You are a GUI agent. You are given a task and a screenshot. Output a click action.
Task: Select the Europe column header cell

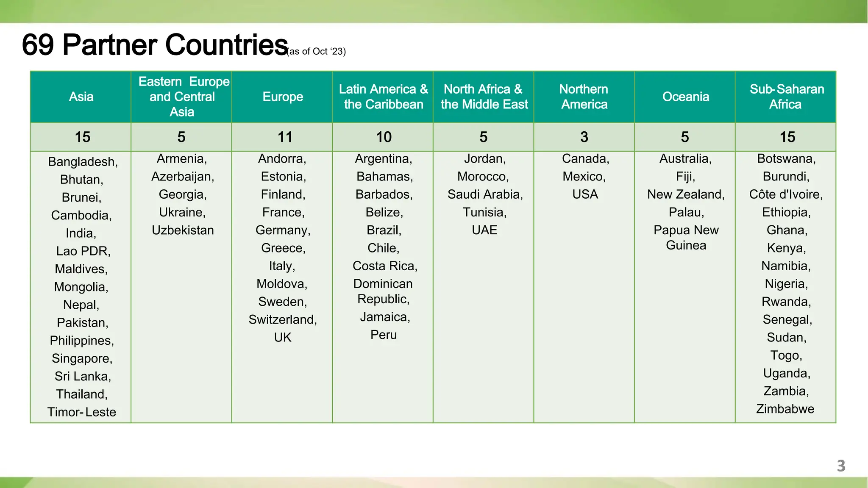283,97
